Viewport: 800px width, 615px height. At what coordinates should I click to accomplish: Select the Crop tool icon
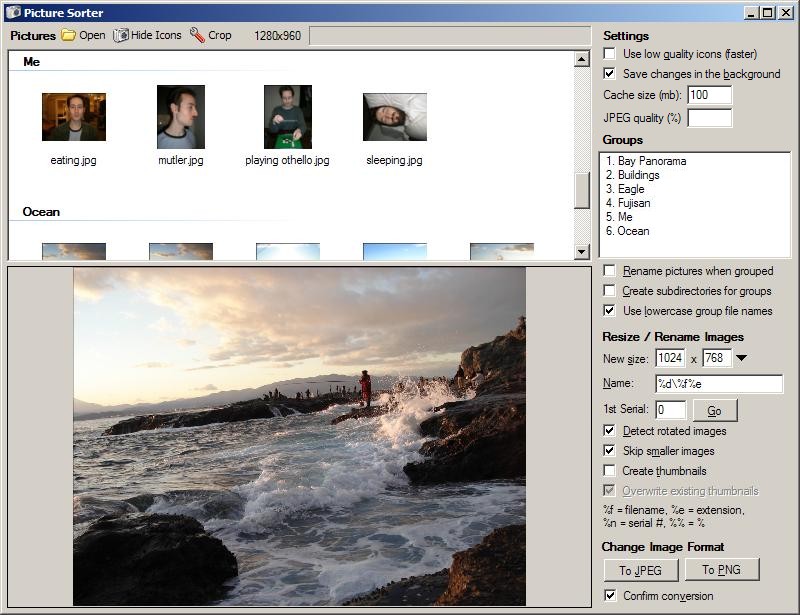pos(197,35)
